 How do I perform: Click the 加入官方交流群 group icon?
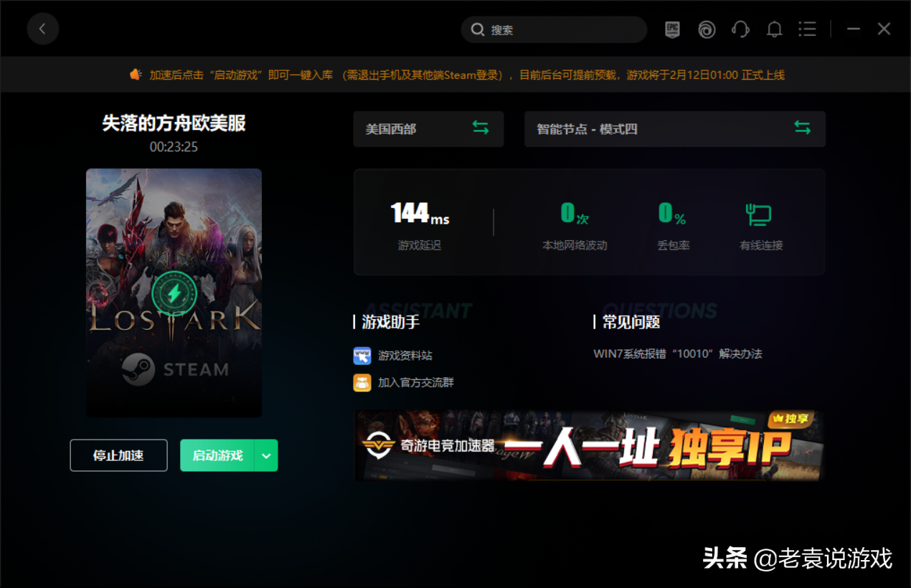[x=362, y=383]
